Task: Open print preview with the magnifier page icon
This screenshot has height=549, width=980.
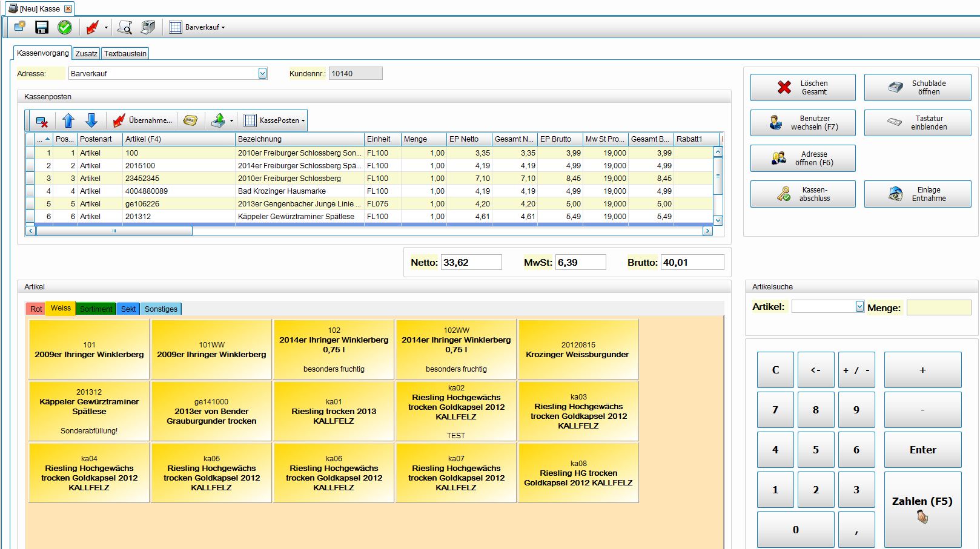Action: point(125,27)
